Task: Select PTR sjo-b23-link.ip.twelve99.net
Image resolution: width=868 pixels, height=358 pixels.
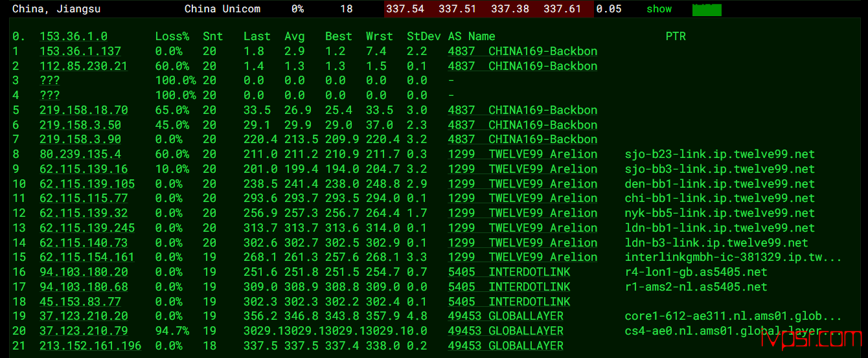Action: click(720, 154)
